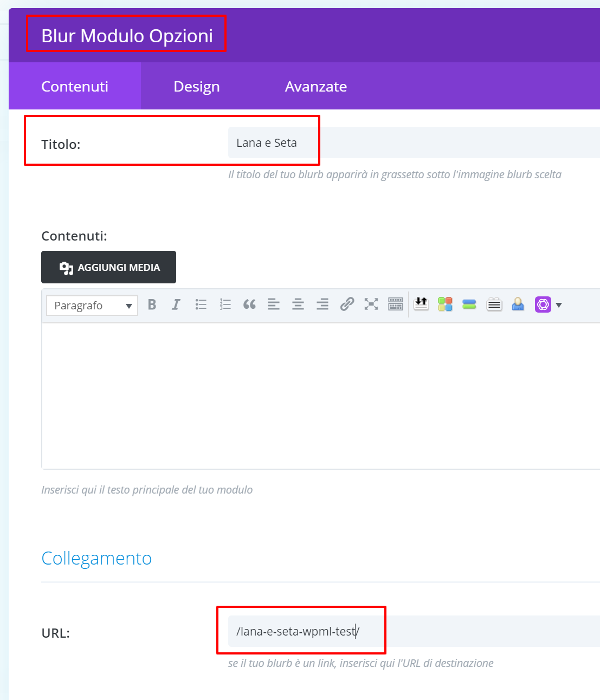
Task: Focus the URL input field
Action: 412,631
